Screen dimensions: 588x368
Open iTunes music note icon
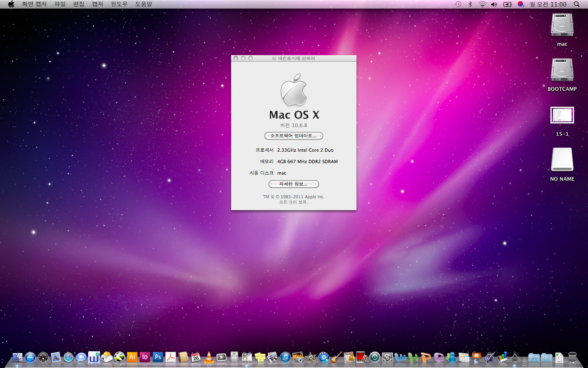285,357
